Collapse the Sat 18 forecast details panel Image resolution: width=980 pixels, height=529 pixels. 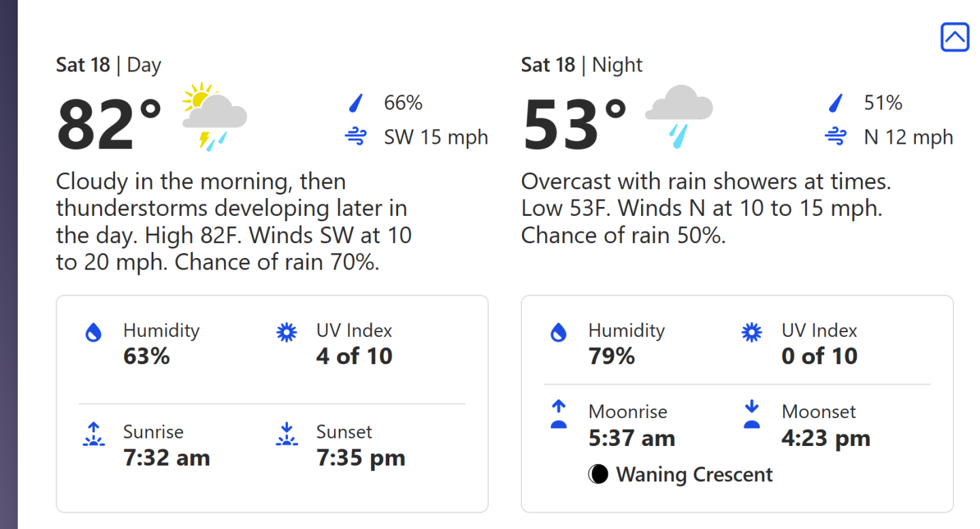pos(955,37)
